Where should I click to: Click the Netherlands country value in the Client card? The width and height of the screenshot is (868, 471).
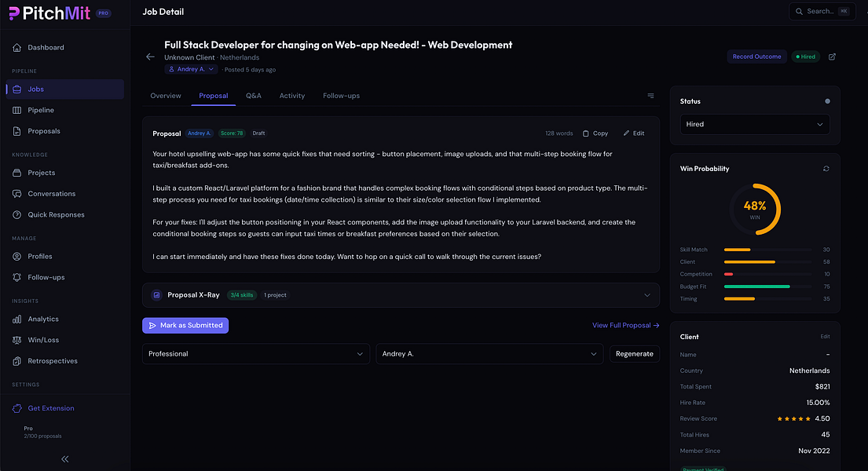click(809, 371)
